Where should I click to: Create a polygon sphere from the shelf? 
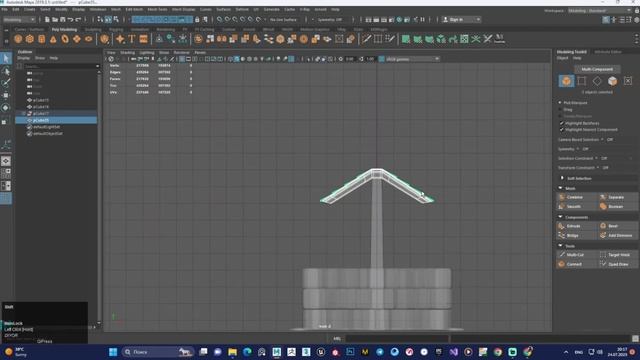(18, 39)
